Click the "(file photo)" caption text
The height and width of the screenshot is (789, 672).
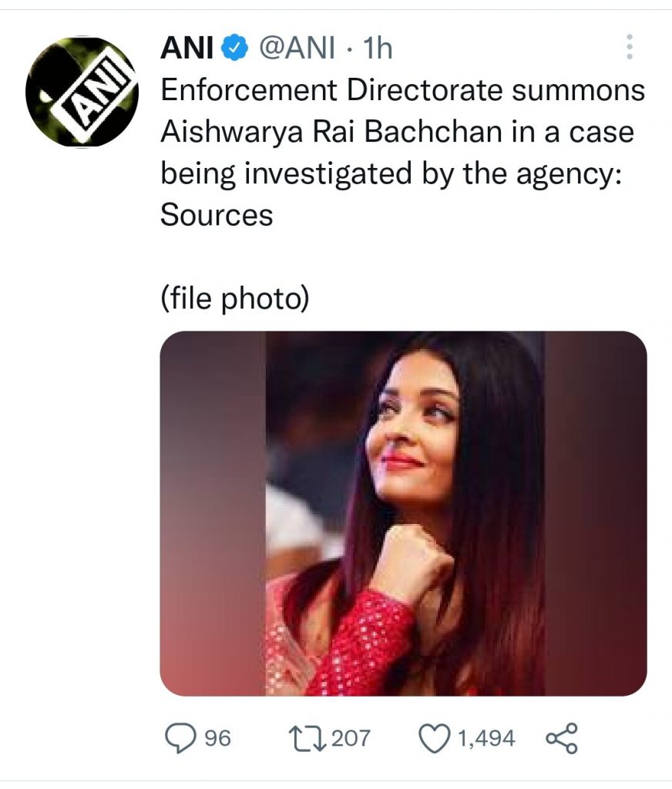(234, 299)
